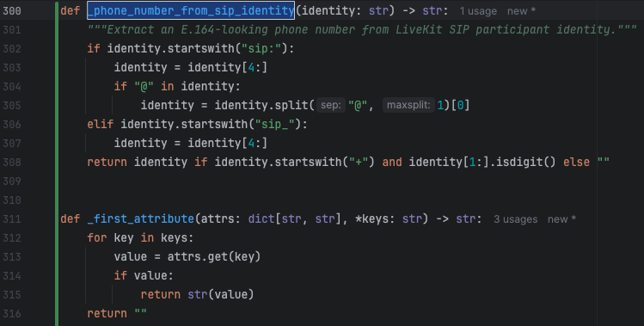
Task: Place cursor in the docstring on line 301
Action: [x=362, y=29]
